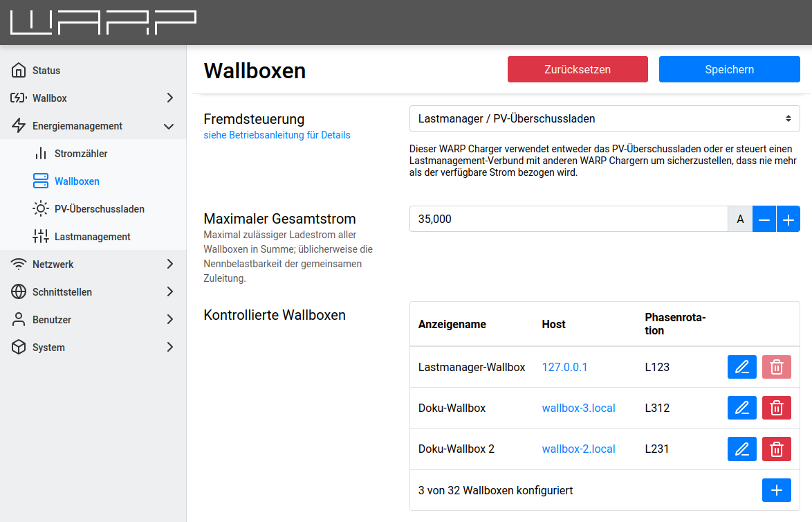Increase the maximum total current
Screen dimensions: 812x522
pyautogui.click(x=788, y=219)
